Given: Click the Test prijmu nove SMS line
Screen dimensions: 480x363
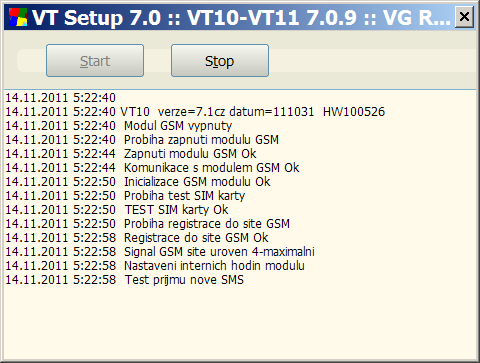Looking at the screenshot, I should point(124,280).
